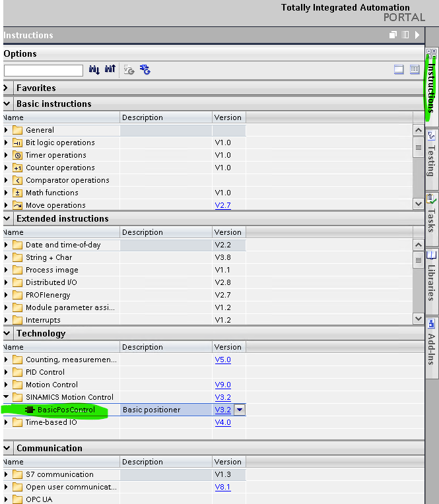
Task: Click the Math functions folder icon
Action: click(x=18, y=193)
